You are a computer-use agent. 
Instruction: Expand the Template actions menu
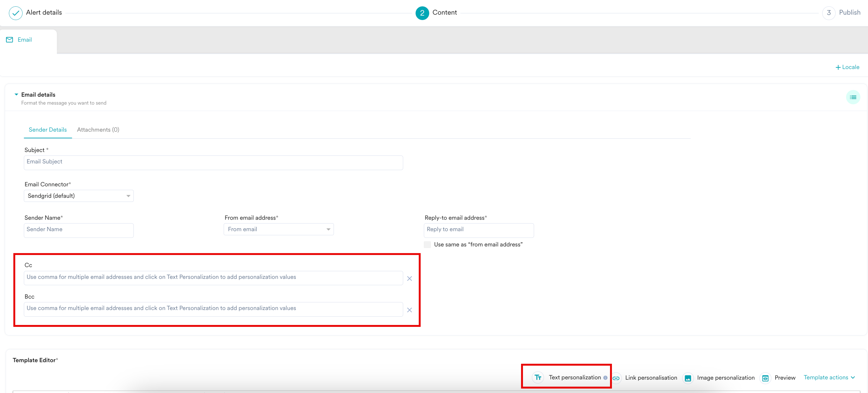(829, 377)
